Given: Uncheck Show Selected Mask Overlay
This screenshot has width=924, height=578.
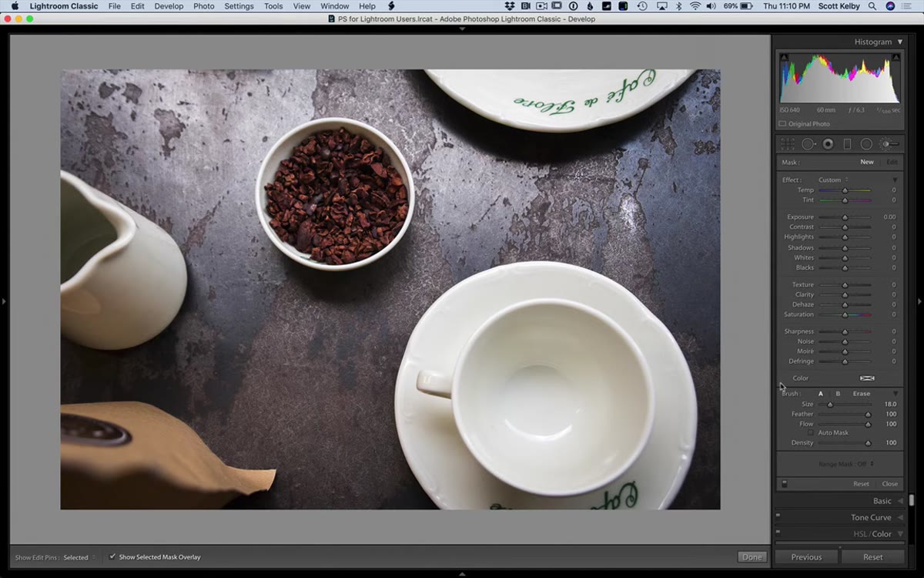Looking at the screenshot, I should click(x=112, y=556).
